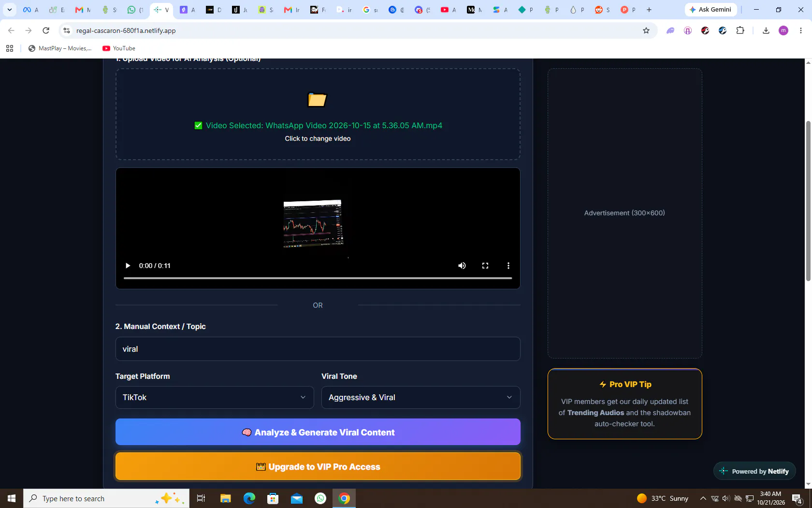Click the page vertical scrollbar
The height and width of the screenshot is (508, 812).
pyautogui.click(x=808, y=201)
